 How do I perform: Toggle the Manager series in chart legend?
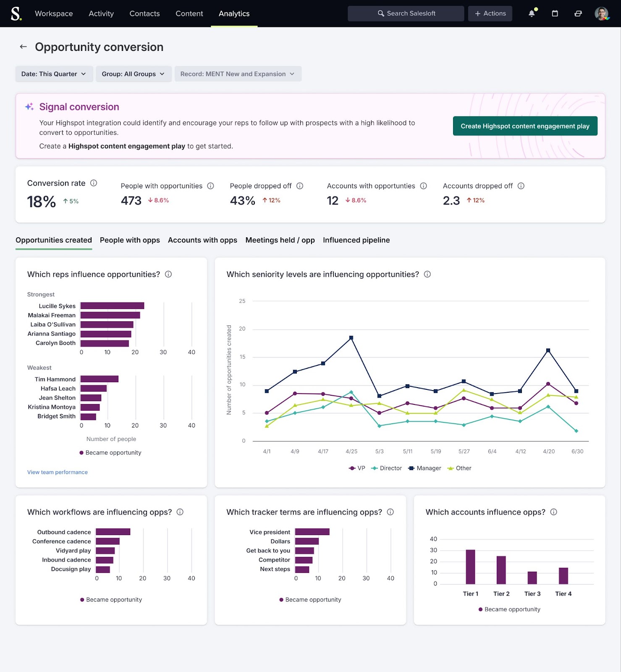[424, 468]
